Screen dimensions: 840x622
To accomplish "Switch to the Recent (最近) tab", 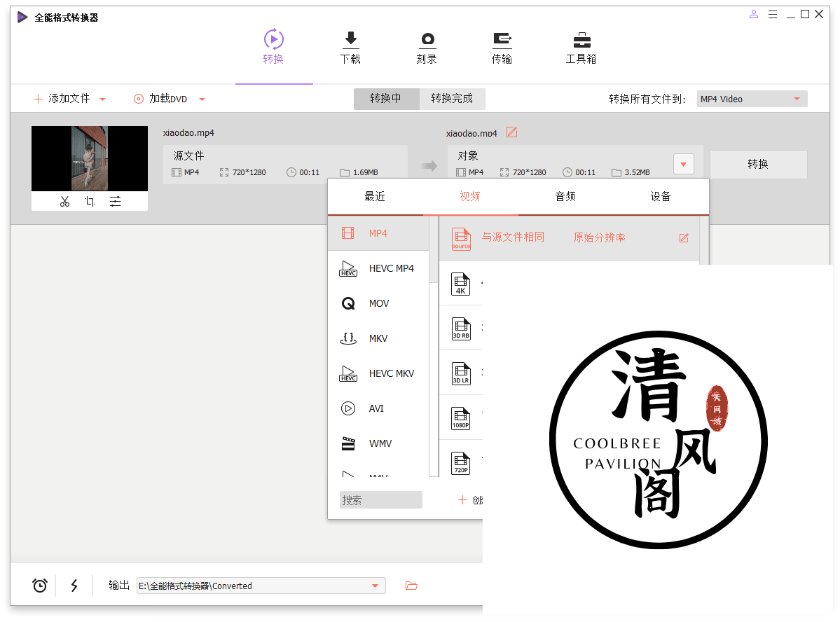I will point(375,197).
